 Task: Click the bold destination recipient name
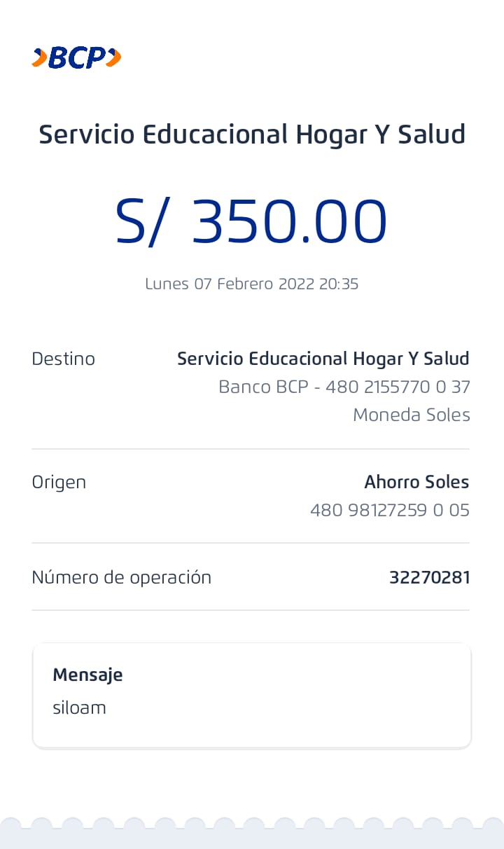(x=323, y=359)
